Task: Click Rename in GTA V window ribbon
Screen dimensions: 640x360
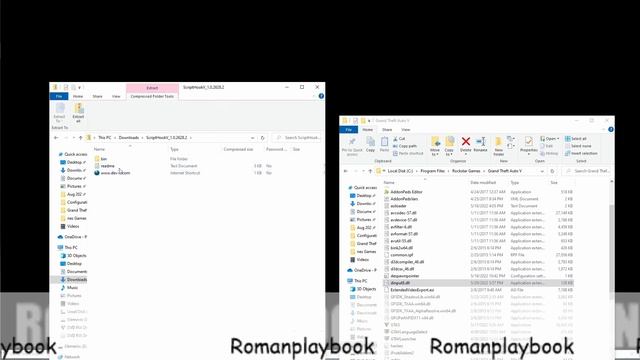Action: 480,145
